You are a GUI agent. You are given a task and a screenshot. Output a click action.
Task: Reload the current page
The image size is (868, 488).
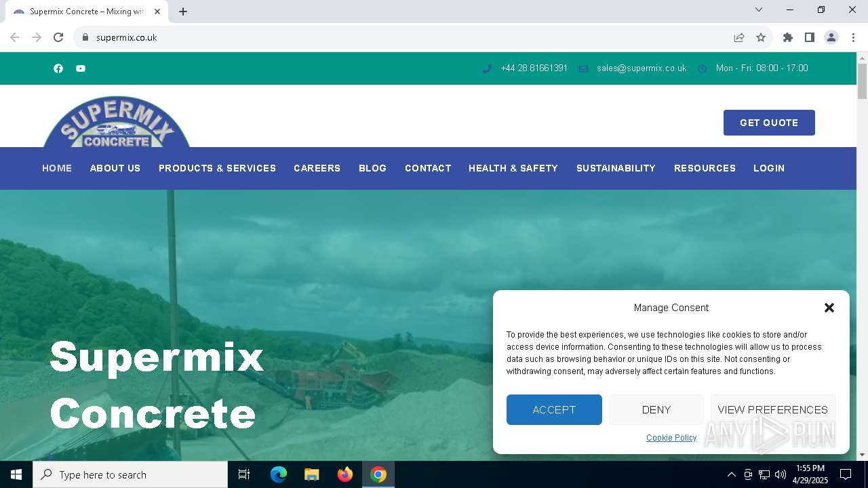click(58, 37)
